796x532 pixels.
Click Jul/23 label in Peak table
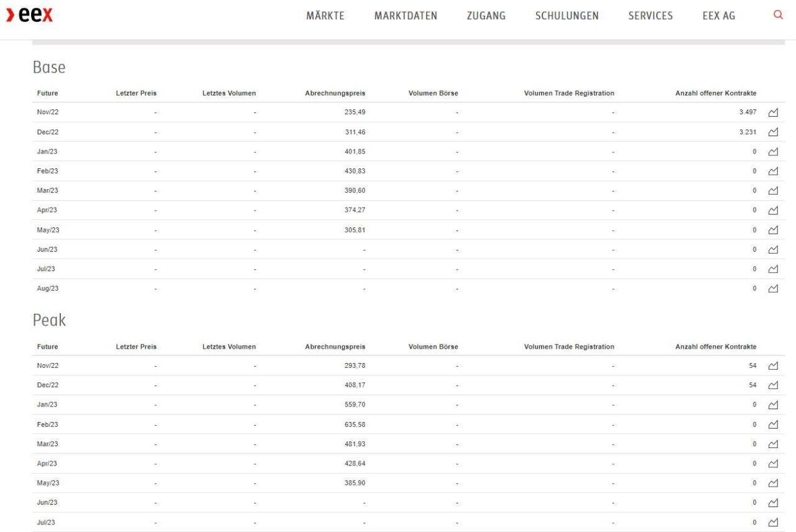pos(46,523)
